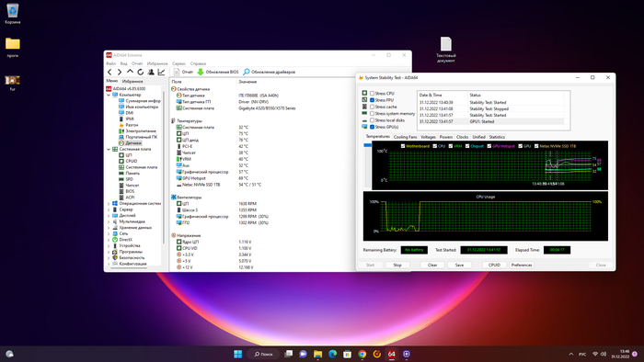Select the DMI tree item

point(126,113)
